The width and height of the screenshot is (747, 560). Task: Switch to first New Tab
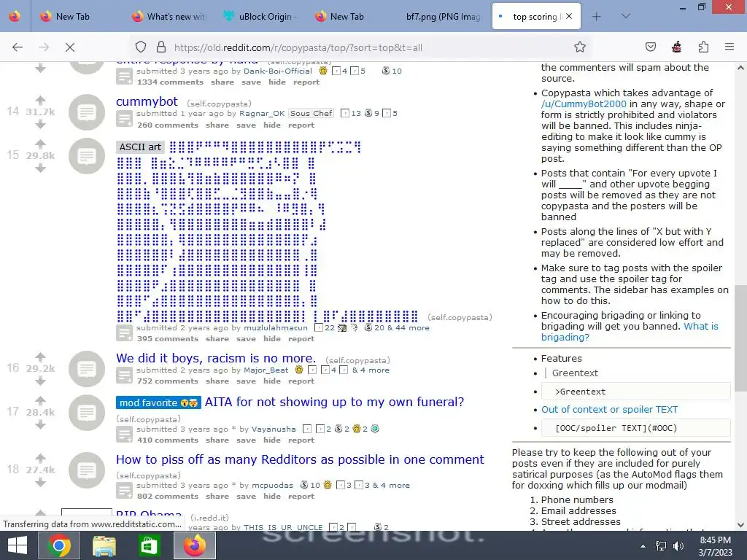[x=77, y=17]
